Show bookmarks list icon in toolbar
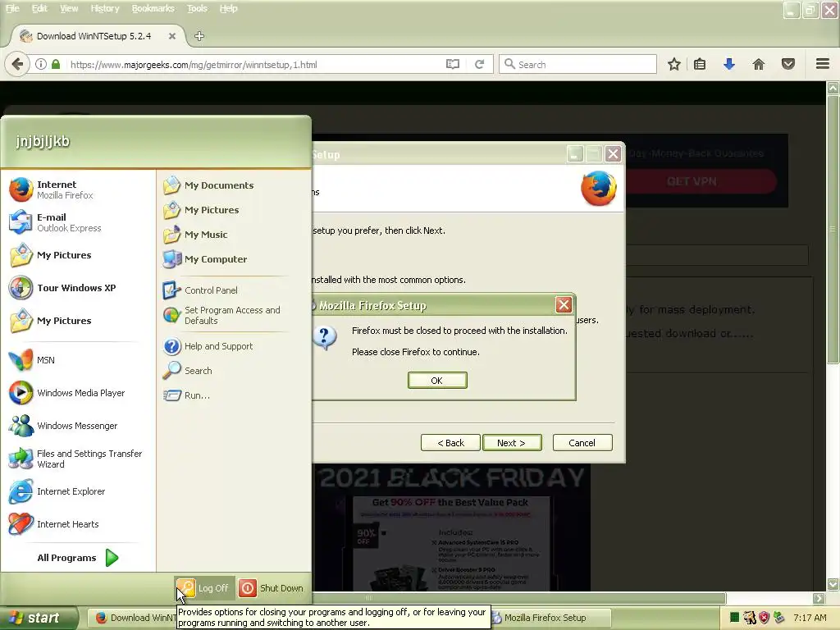 (x=700, y=64)
